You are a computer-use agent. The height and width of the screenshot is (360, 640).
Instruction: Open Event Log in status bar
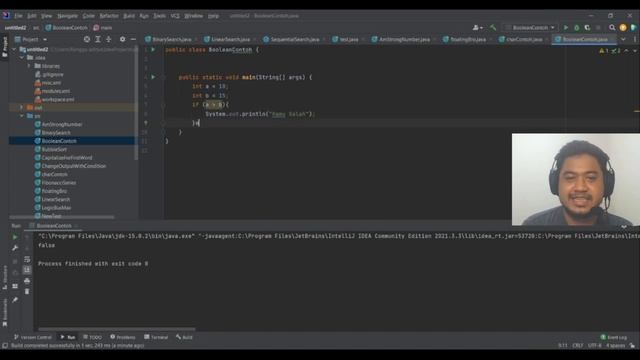point(613,337)
